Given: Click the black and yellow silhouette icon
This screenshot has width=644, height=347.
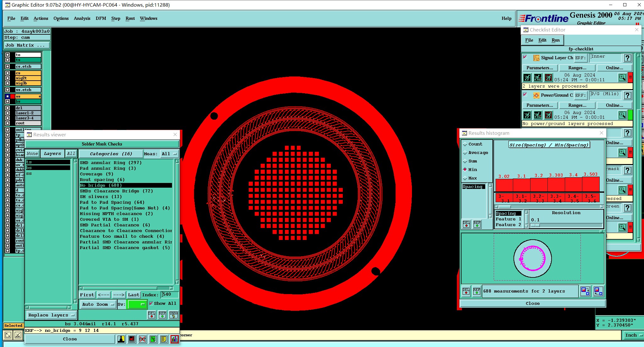Looking at the screenshot, I should (121, 339).
